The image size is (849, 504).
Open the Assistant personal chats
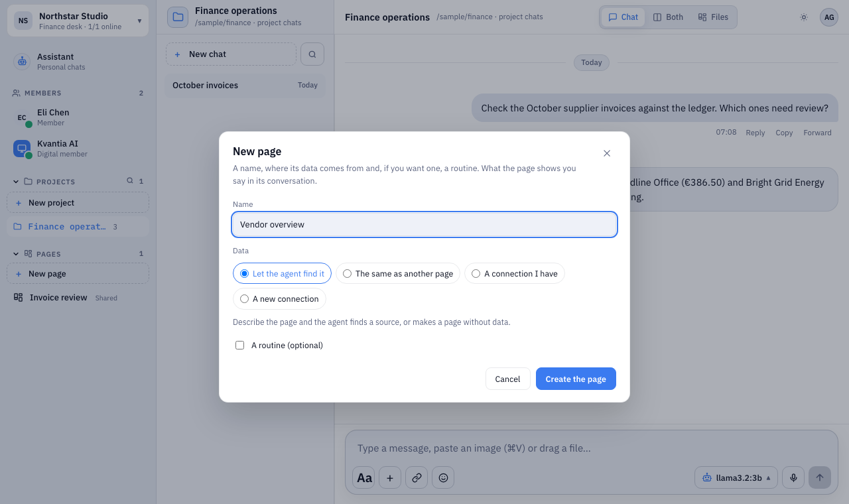78,62
